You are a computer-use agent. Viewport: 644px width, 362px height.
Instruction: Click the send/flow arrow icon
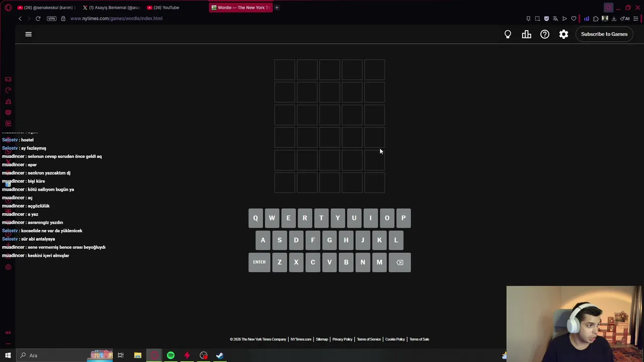565,19
